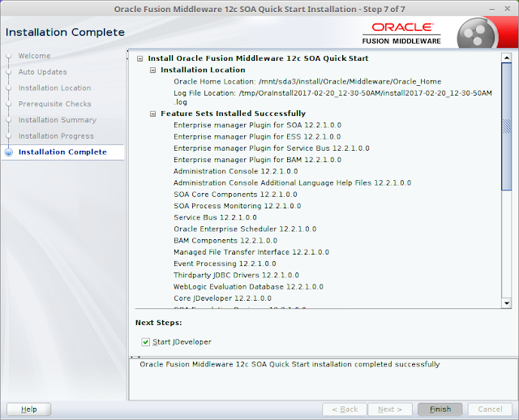The width and height of the screenshot is (519, 420).
Task: Collapse Install Oracle Fusion Middleware root node
Action: click(x=140, y=58)
